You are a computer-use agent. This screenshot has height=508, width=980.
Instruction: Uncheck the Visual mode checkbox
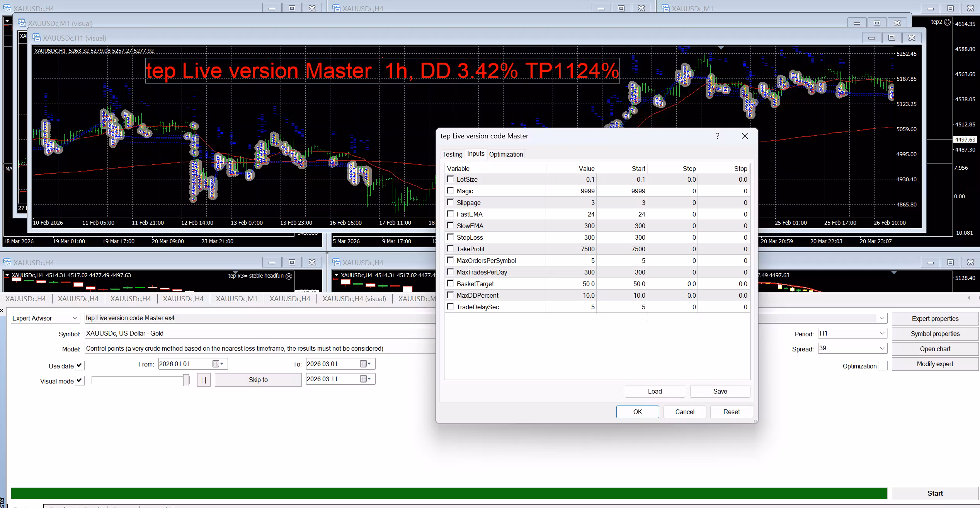(80, 380)
